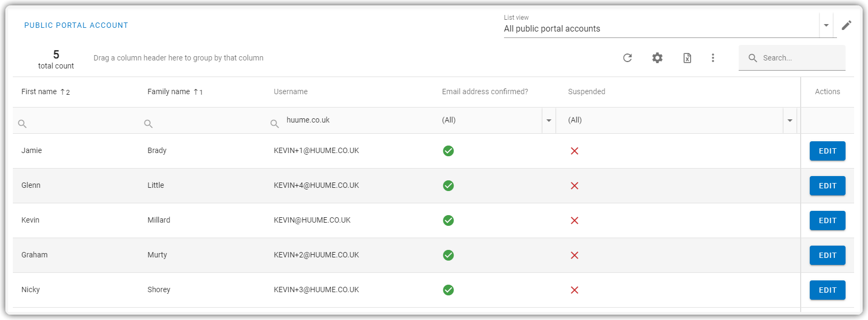Image resolution: width=868 pixels, height=320 pixels.
Task: Click the magnifier icon in the Family name filter
Action: (x=148, y=124)
